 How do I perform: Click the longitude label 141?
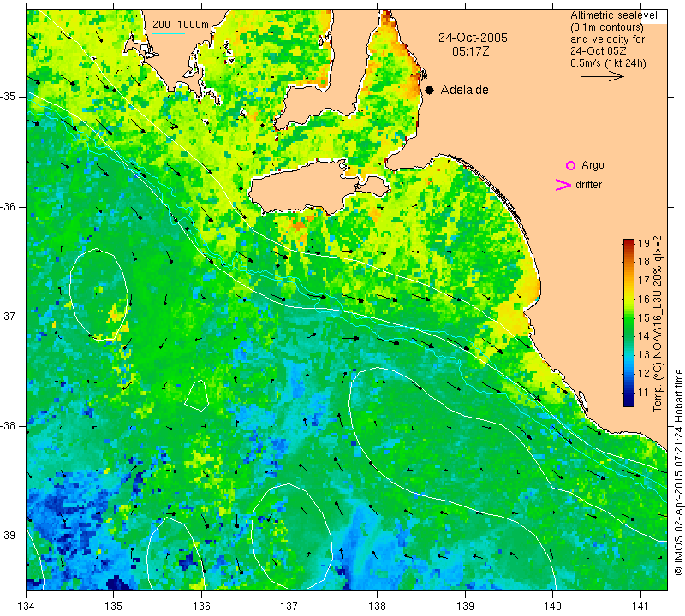[x=640, y=607]
